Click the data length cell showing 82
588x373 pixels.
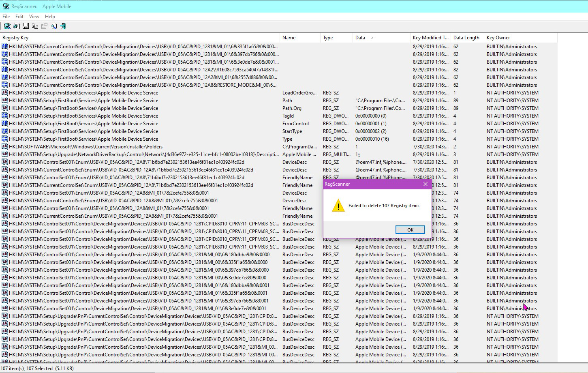pos(456,70)
